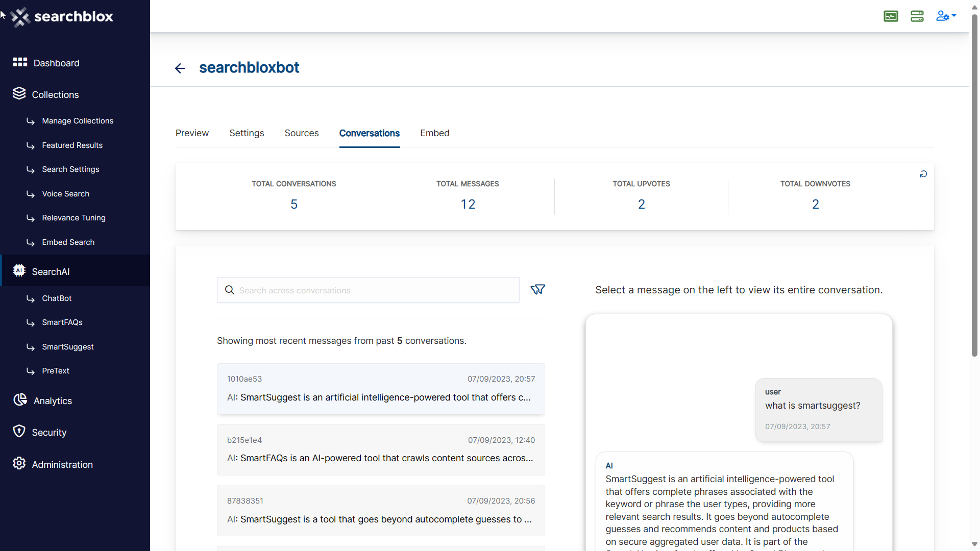This screenshot has width=980, height=551.
Task: Click the green monitor icon in header
Action: point(891,16)
